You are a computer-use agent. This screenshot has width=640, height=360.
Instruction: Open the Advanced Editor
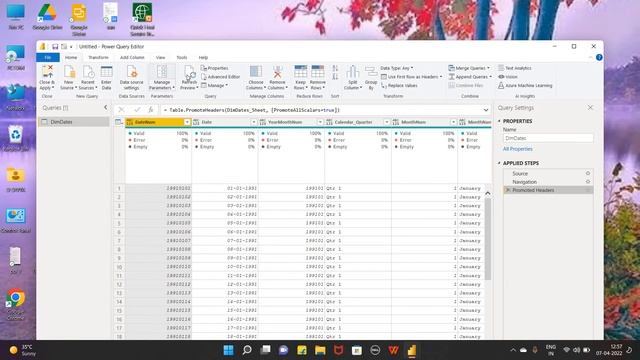pos(220,77)
